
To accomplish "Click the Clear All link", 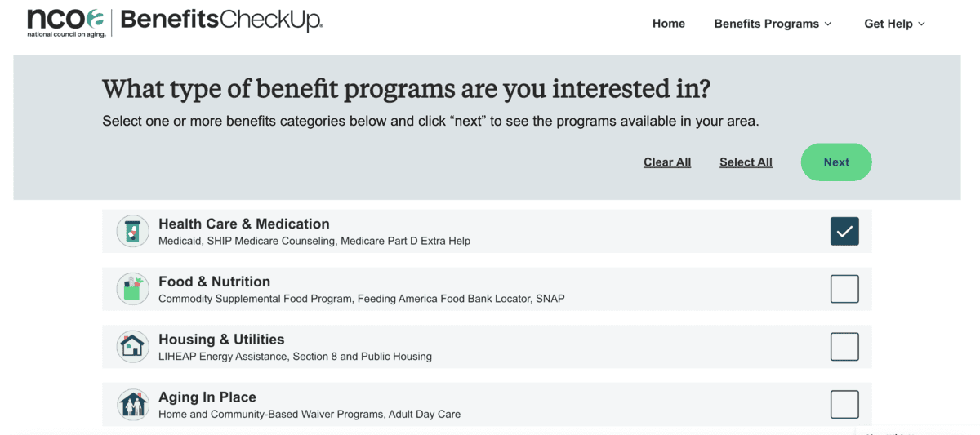I will [667, 162].
